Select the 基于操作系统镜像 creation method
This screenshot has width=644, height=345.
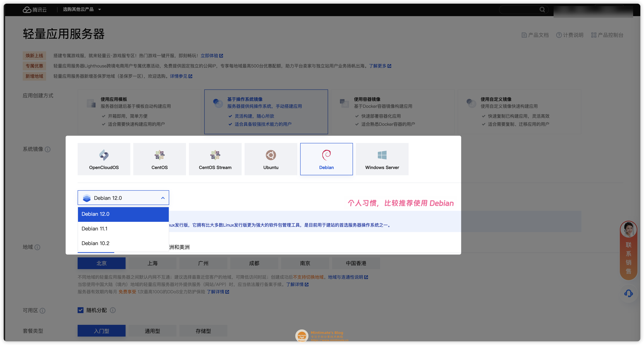point(266,112)
